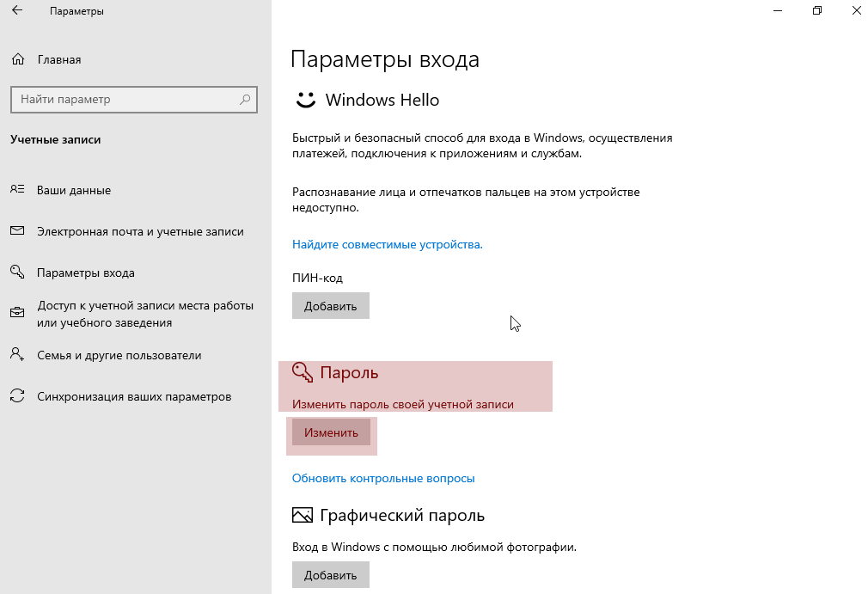
Task: Click Изменить пароль своей учетной записи text
Action: pos(403,405)
